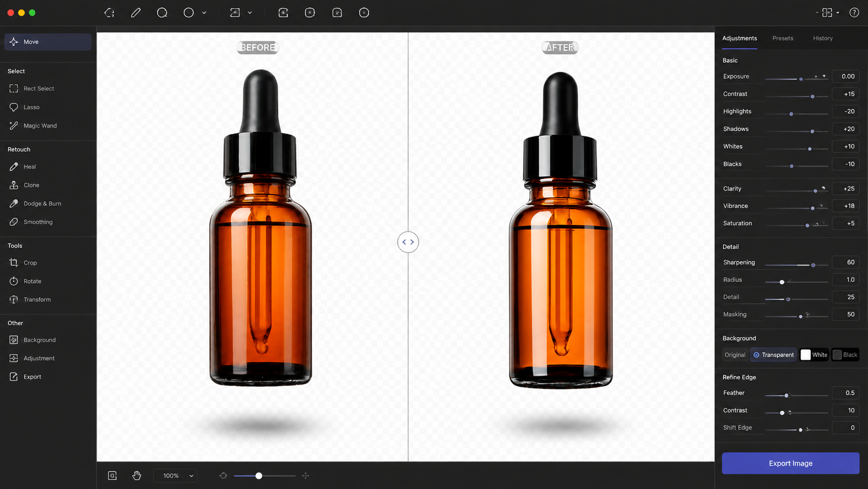Click the BEFORE label on canvas
The image size is (868, 489).
click(257, 47)
